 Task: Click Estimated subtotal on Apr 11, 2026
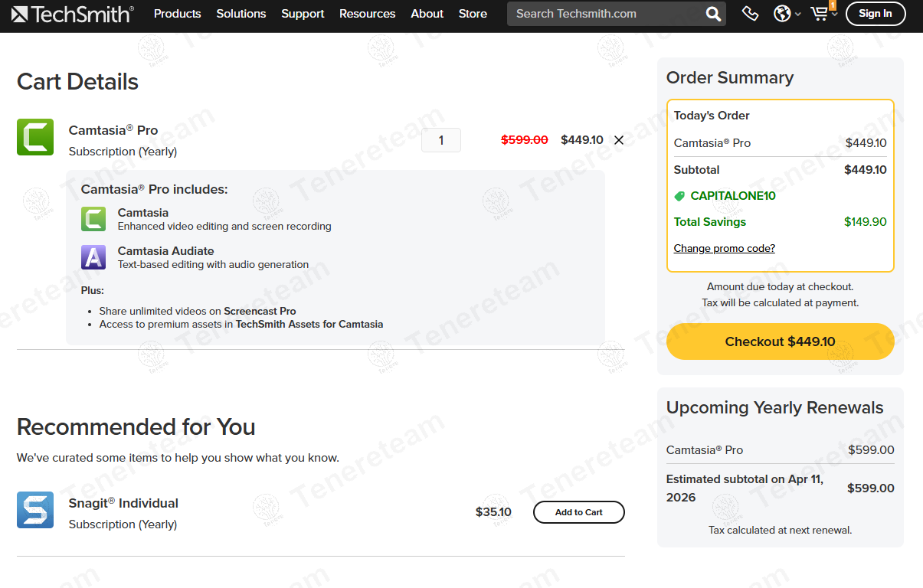[x=745, y=488]
